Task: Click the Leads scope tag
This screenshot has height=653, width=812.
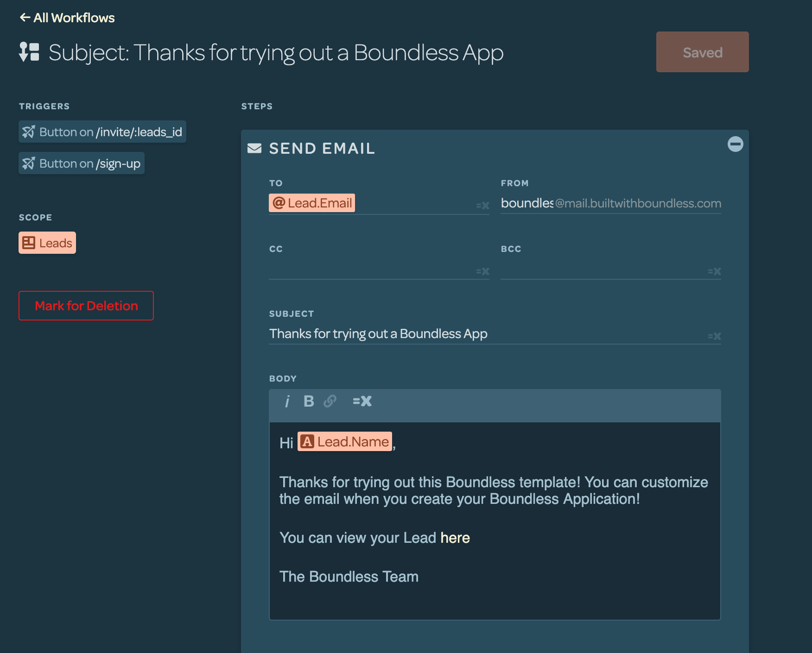Action: pos(47,243)
